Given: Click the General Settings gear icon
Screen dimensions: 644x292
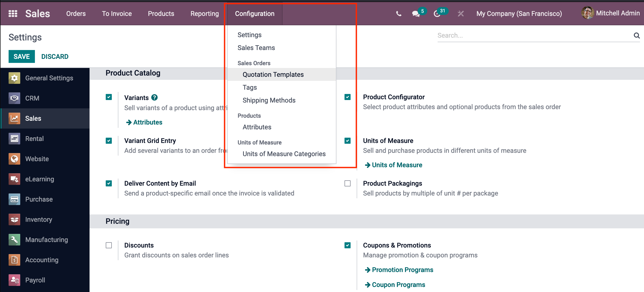Looking at the screenshot, I should 14,78.
